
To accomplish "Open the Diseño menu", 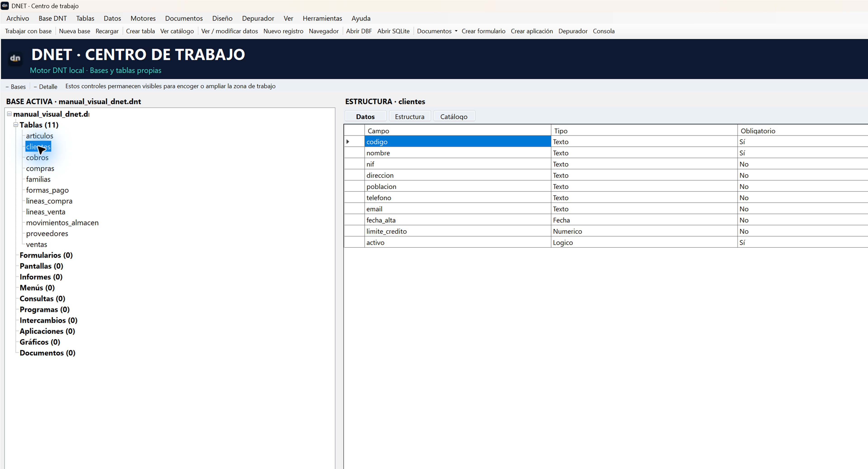I will [x=222, y=18].
